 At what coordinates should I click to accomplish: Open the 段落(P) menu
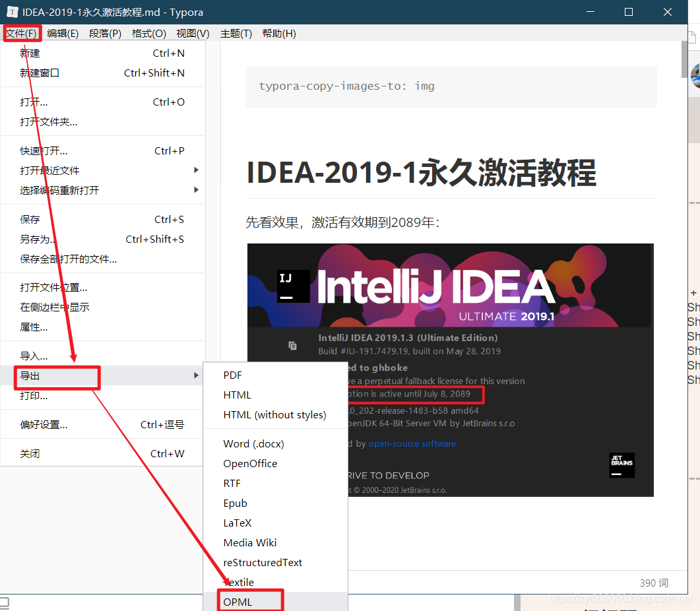click(105, 34)
